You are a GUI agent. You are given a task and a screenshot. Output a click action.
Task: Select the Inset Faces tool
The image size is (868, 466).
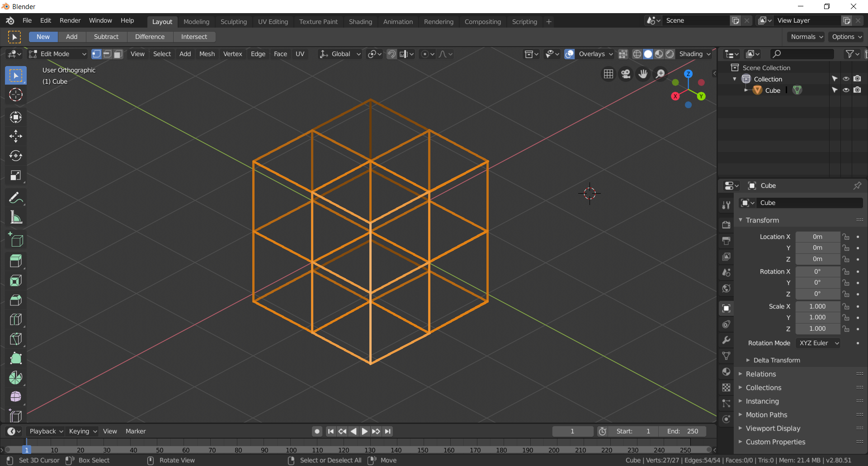[16, 281]
